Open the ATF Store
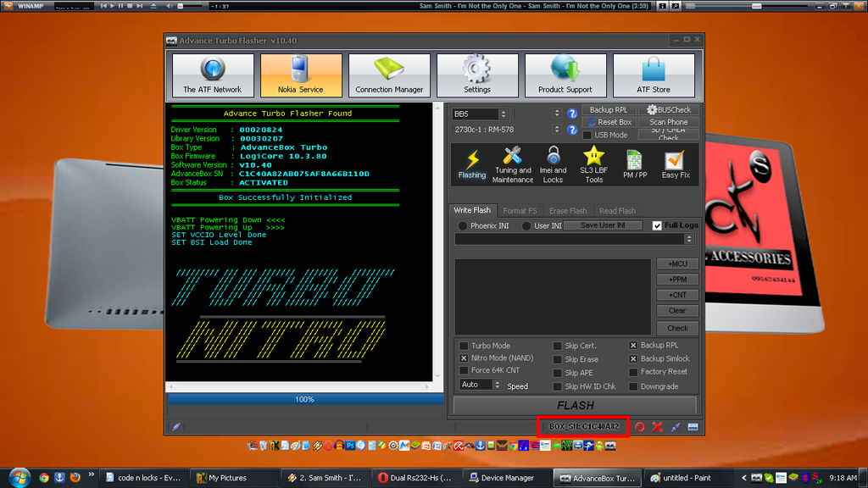Viewport: 868px width, 488px height. pyautogui.click(x=654, y=75)
